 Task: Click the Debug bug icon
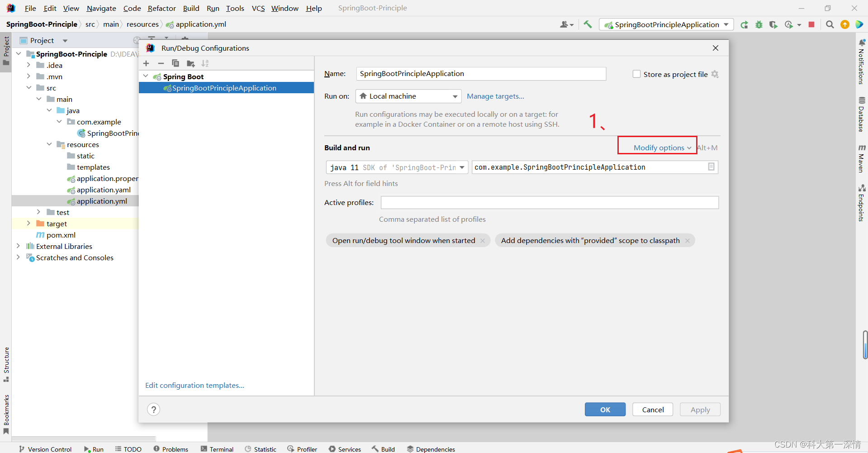759,24
